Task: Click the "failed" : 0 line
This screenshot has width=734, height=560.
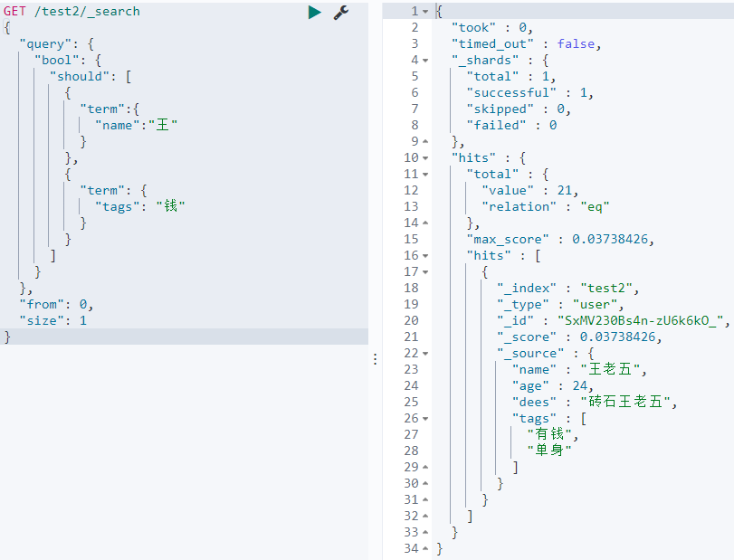Action: pyautogui.click(x=511, y=126)
